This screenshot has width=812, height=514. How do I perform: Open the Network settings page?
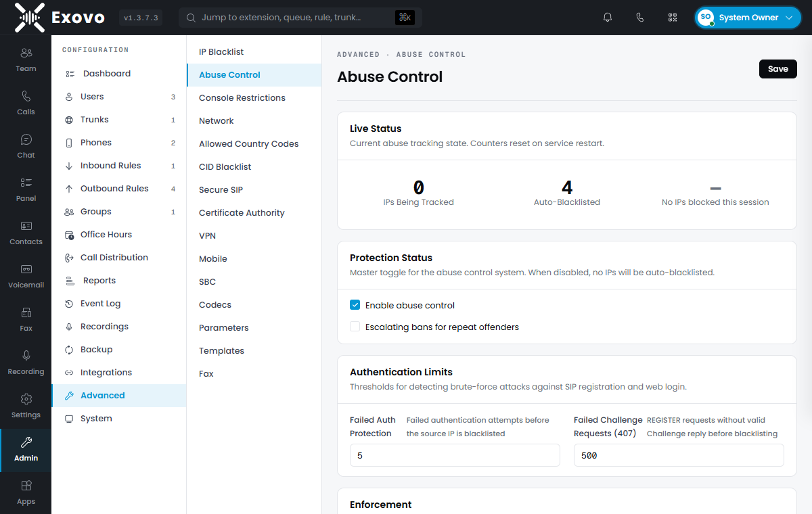coord(254,121)
